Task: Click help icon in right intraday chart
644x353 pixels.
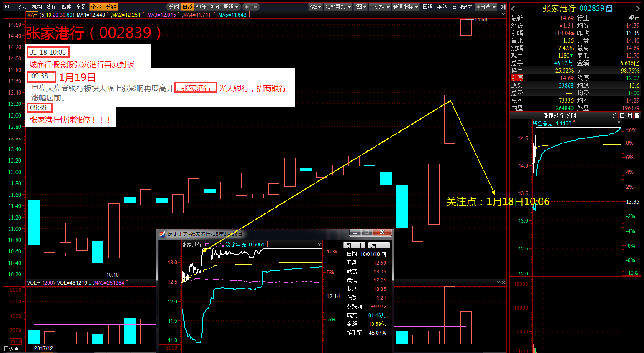Action: pyautogui.click(x=619, y=123)
